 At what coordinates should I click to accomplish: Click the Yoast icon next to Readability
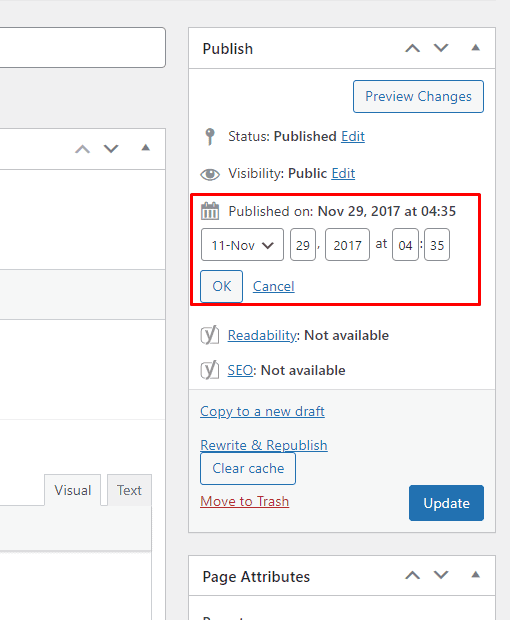pyautogui.click(x=210, y=335)
